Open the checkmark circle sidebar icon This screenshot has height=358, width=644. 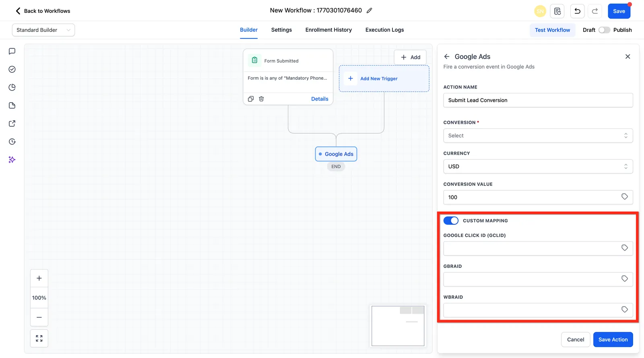coord(12,69)
